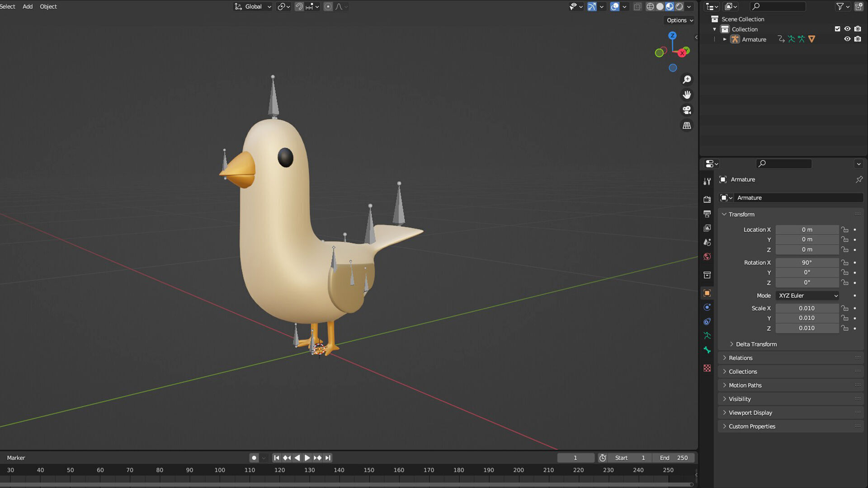The image size is (868, 488).
Task: Click the Armature object icon in outliner
Action: pos(735,39)
